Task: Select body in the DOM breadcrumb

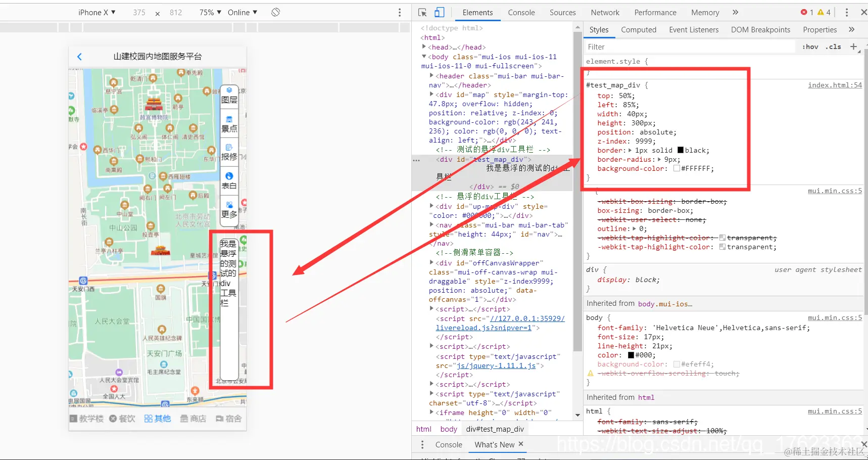Action: pos(449,429)
